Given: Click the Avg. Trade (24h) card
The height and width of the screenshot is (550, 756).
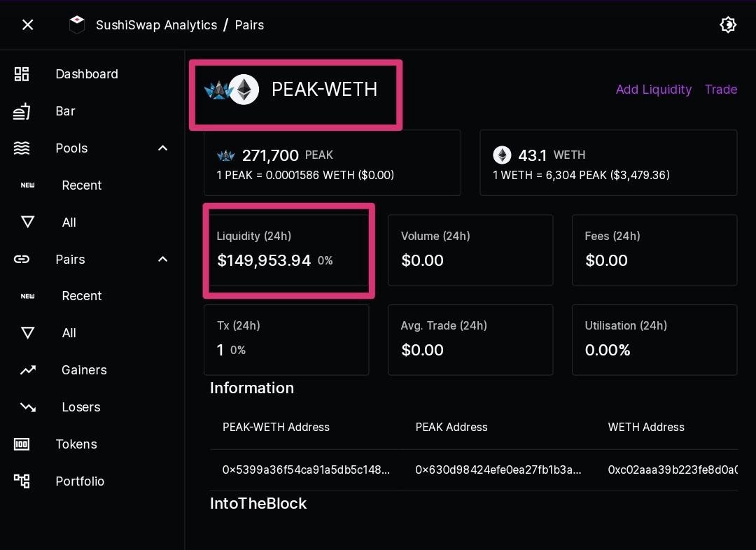Looking at the screenshot, I should [x=470, y=340].
